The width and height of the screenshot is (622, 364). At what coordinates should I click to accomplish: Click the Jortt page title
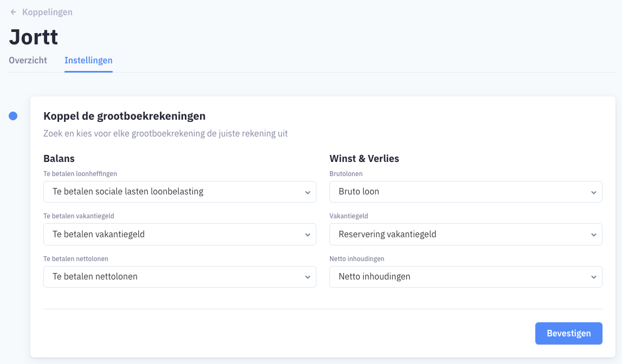pyautogui.click(x=34, y=37)
